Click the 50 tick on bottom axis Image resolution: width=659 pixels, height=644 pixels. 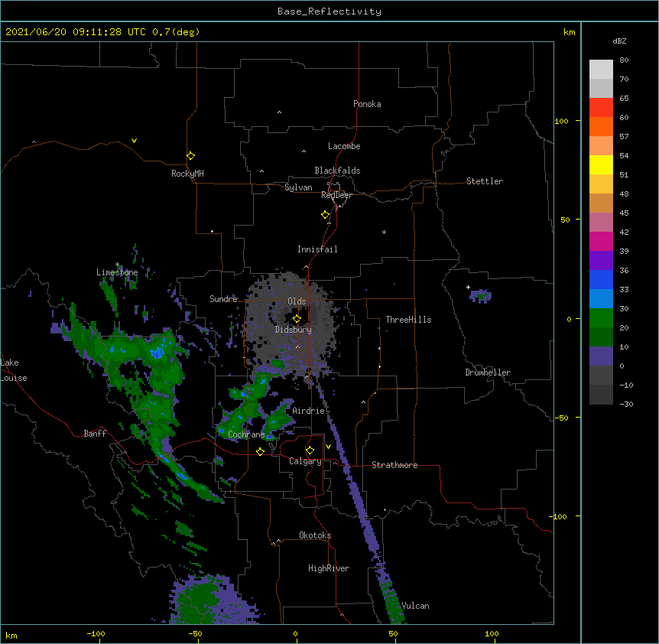pyautogui.click(x=393, y=633)
